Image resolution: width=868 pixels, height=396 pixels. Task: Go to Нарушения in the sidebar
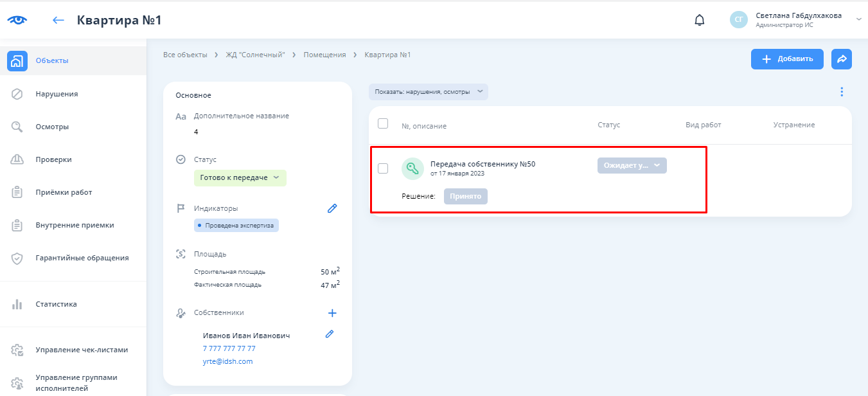(x=57, y=94)
